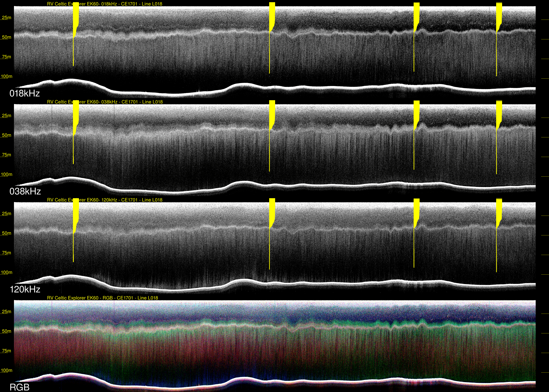Click the 100m depth label in 018kHz panel
The image size is (549, 392).
pyautogui.click(x=7, y=77)
